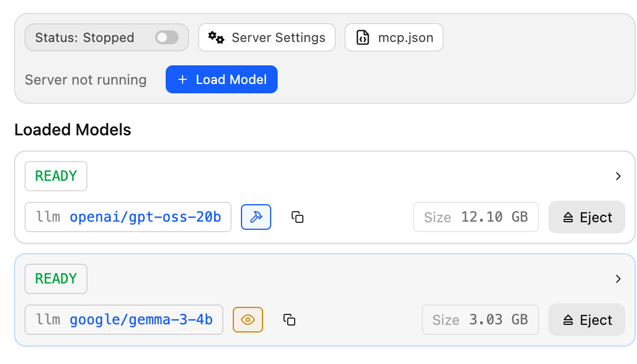
Task: Toggle the server Status switch on
Action: tap(166, 38)
